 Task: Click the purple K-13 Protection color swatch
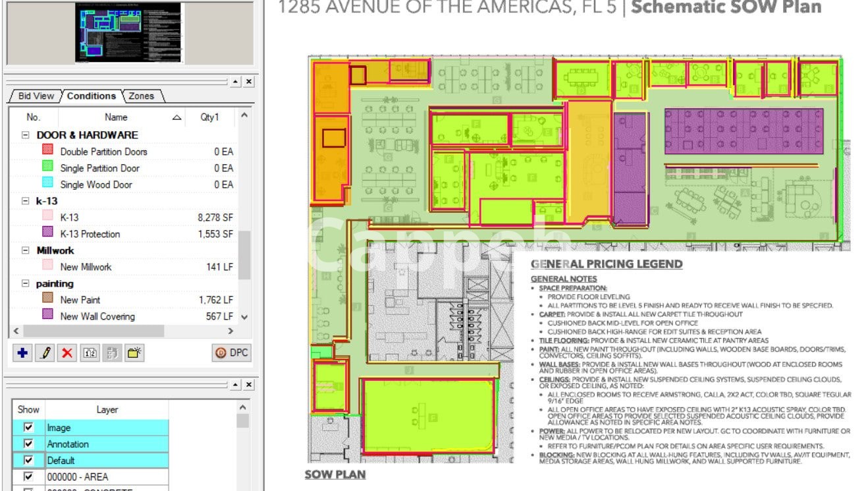click(47, 233)
